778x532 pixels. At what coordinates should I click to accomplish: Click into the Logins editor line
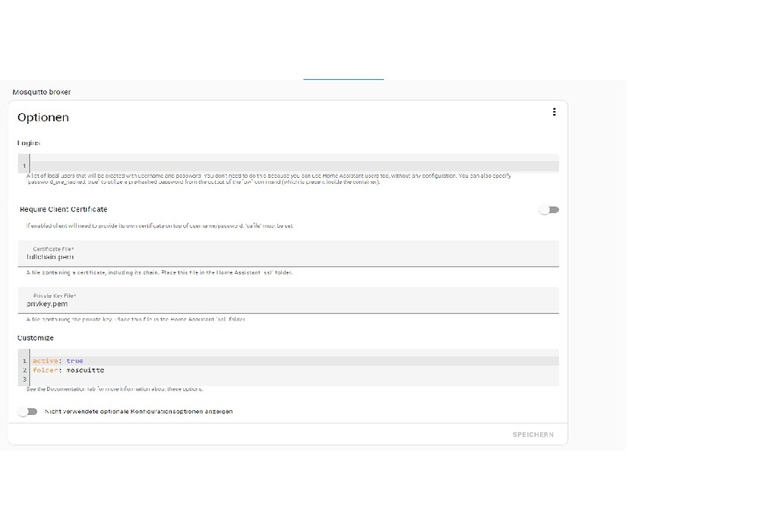click(x=294, y=166)
